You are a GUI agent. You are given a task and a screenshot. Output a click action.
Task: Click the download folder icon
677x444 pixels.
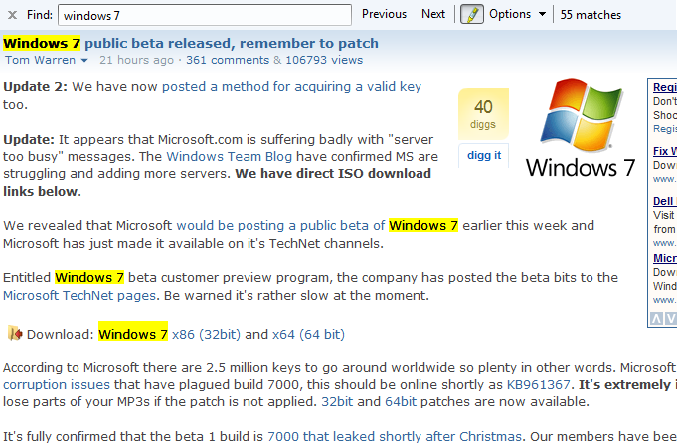point(15,333)
